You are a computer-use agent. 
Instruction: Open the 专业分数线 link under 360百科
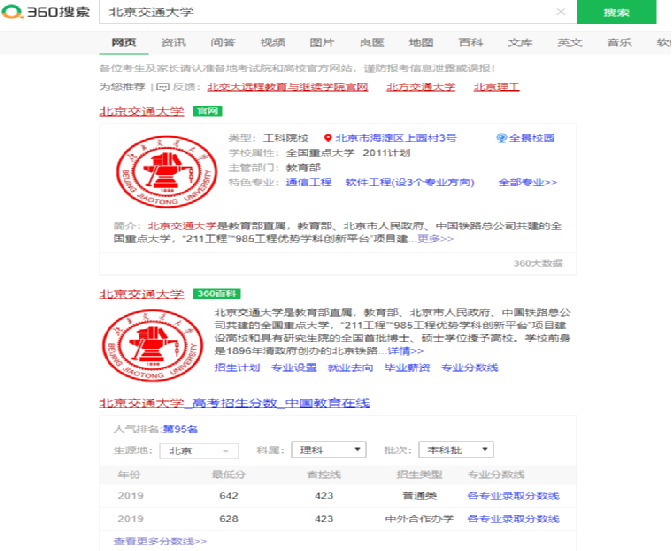[x=470, y=368]
